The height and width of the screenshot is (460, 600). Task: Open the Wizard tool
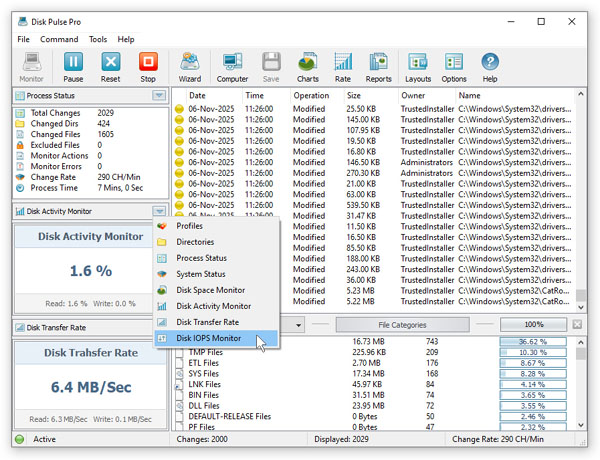tap(190, 67)
